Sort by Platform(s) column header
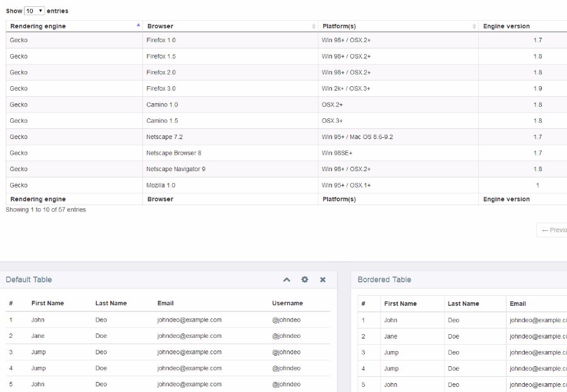567x392 pixels. click(x=398, y=26)
